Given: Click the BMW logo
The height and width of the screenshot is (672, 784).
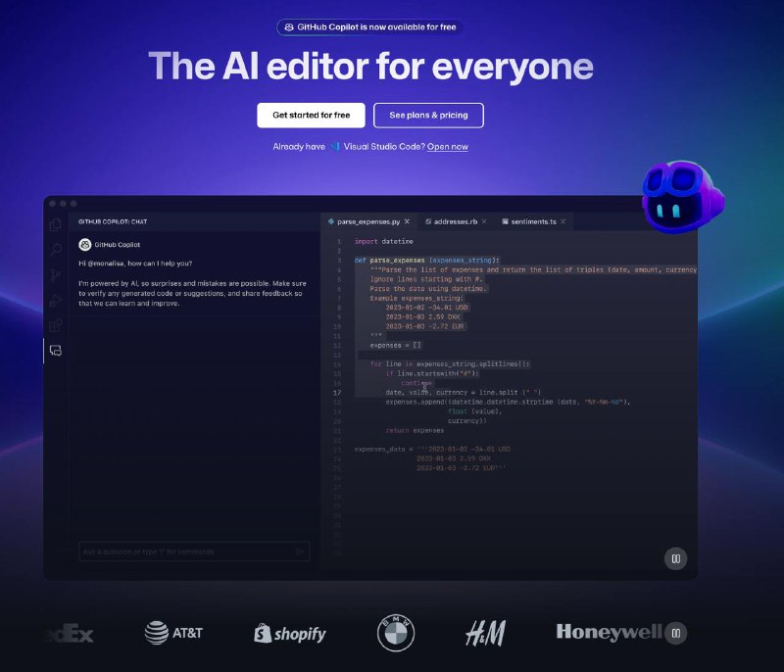Looking at the screenshot, I should coord(396,633).
